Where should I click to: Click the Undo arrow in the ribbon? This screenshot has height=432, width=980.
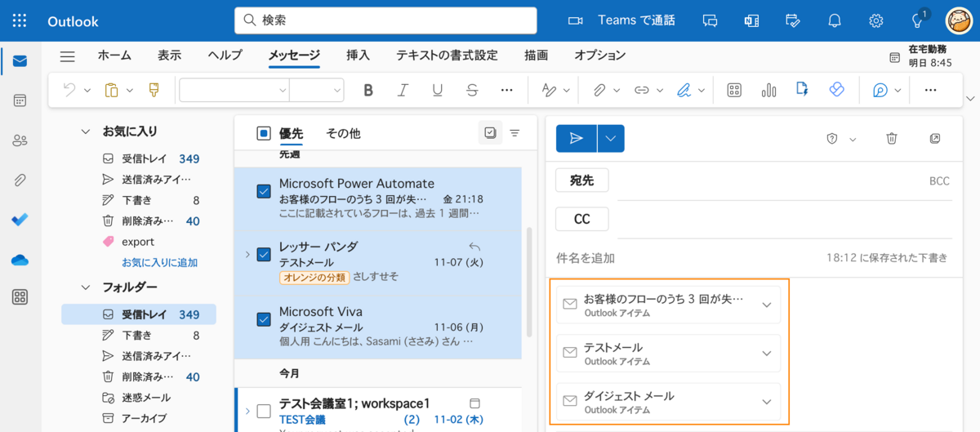[69, 90]
